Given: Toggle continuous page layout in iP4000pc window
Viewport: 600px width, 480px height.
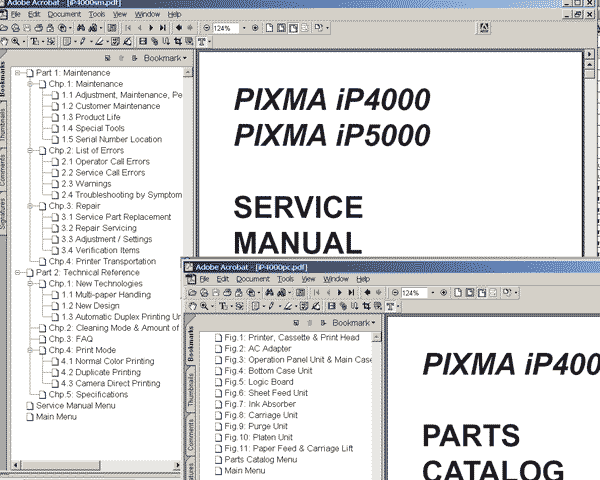Looking at the screenshot, I should pyautogui.click(x=470, y=293).
